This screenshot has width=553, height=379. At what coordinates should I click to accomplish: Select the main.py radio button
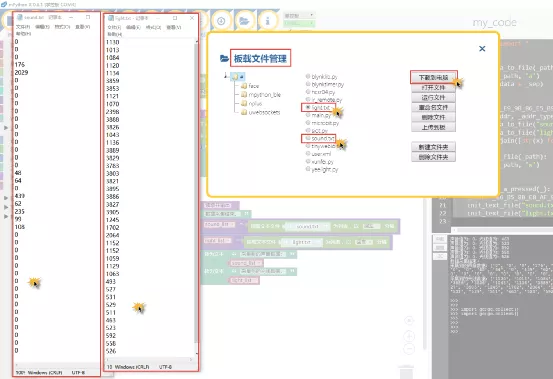(x=308, y=115)
